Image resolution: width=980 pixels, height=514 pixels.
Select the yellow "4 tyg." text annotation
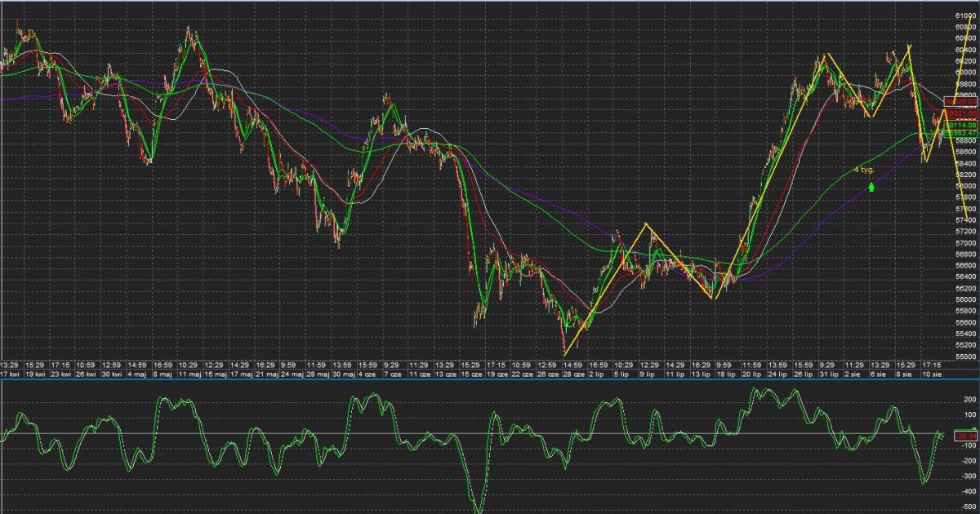coord(864,170)
